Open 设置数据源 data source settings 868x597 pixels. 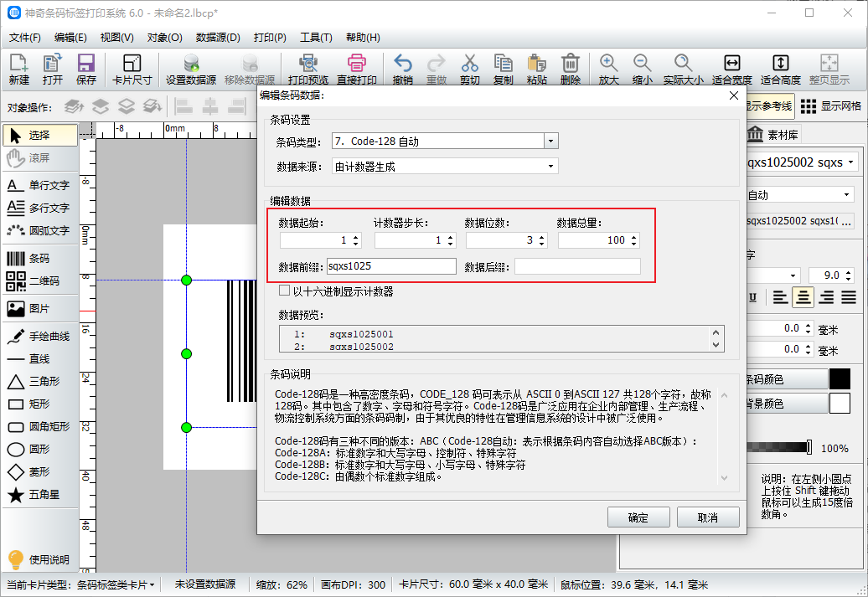tap(190, 69)
